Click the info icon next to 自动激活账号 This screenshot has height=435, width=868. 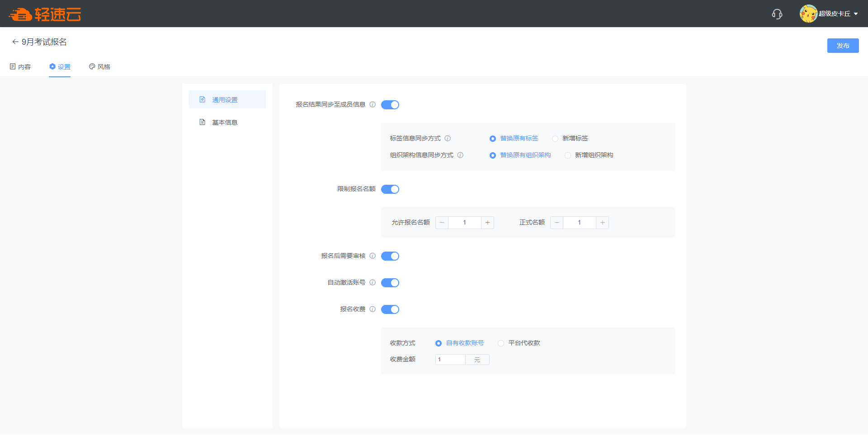373,282
